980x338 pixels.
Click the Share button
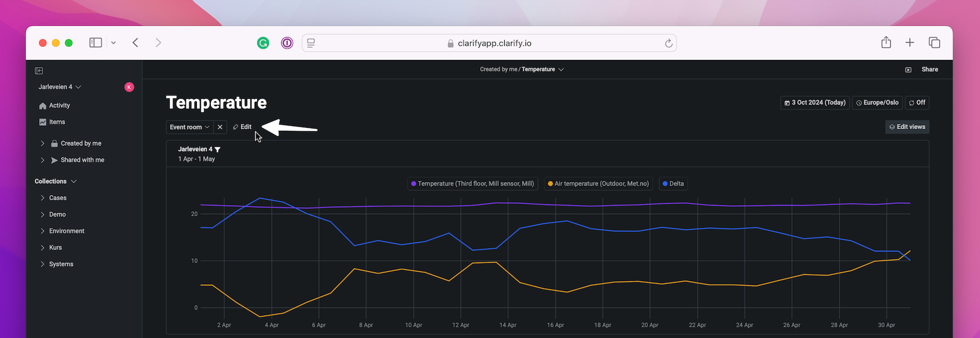coord(930,69)
